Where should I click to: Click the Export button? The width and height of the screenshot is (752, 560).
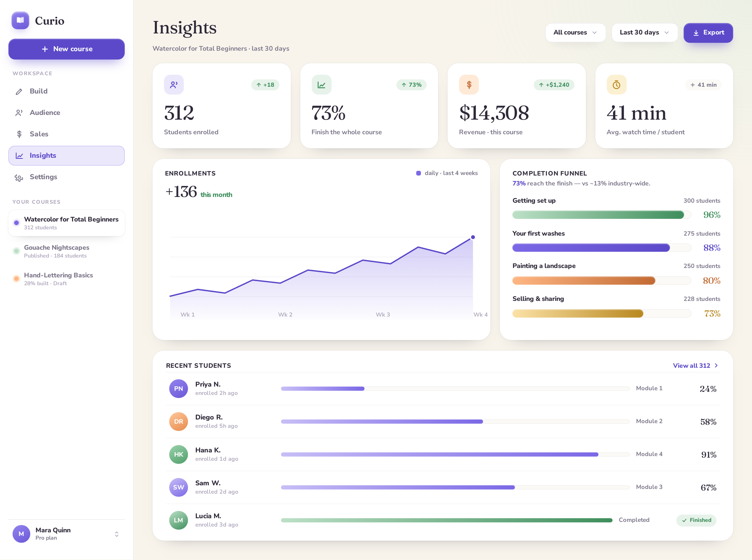pyautogui.click(x=708, y=33)
